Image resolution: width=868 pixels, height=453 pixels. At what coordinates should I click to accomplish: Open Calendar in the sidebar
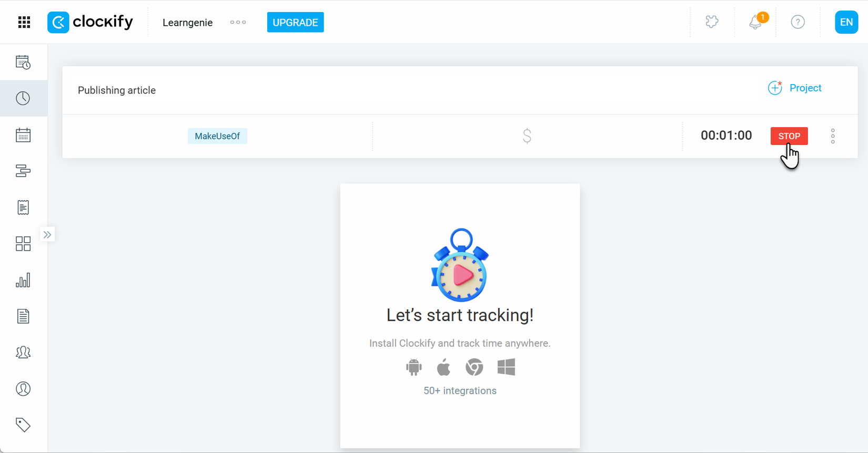[23, 135]
